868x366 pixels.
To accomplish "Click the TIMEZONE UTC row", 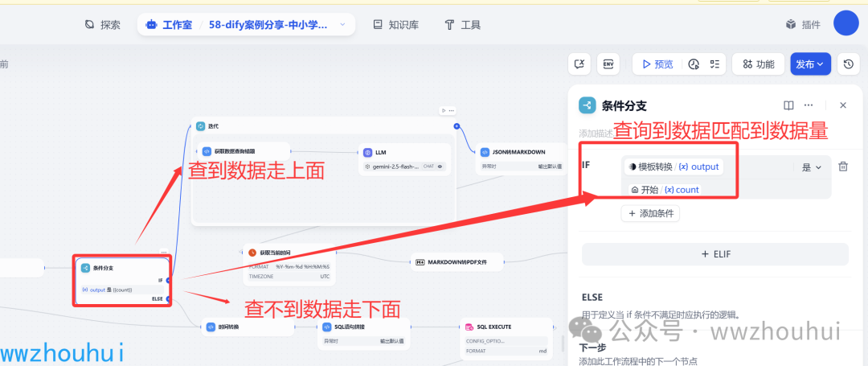I will pos(289,276).
